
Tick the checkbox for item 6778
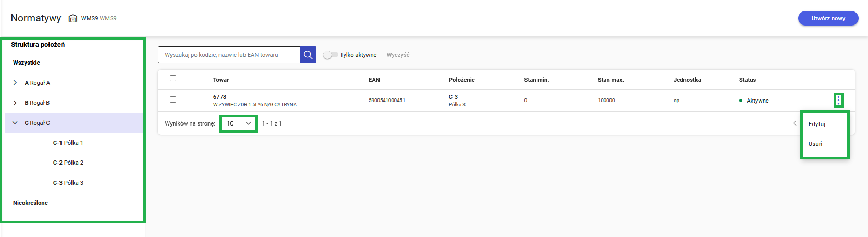tap(173, 99)
